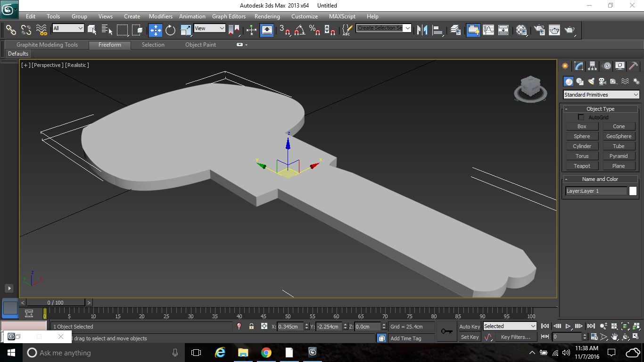This screenshot has width=644, height=362.
Task: Toggle the Selection Lock icon
Action: pyautogui.click(x=251, y=326)
